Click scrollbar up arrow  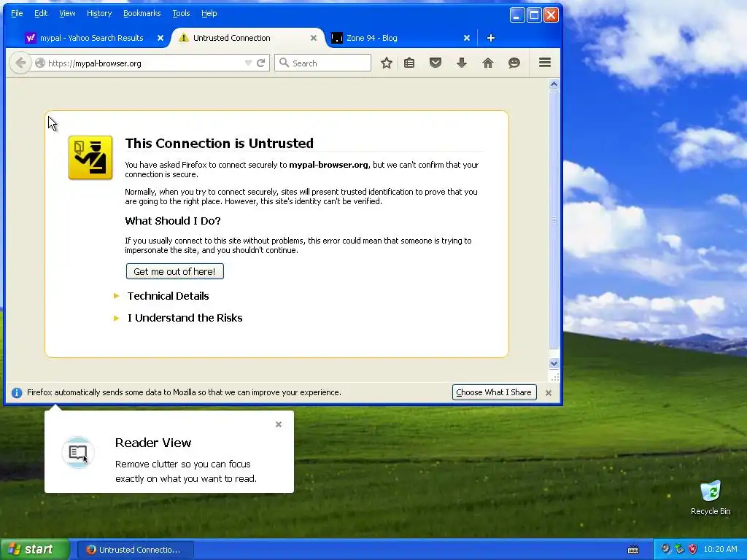click(x=554, y=85)
